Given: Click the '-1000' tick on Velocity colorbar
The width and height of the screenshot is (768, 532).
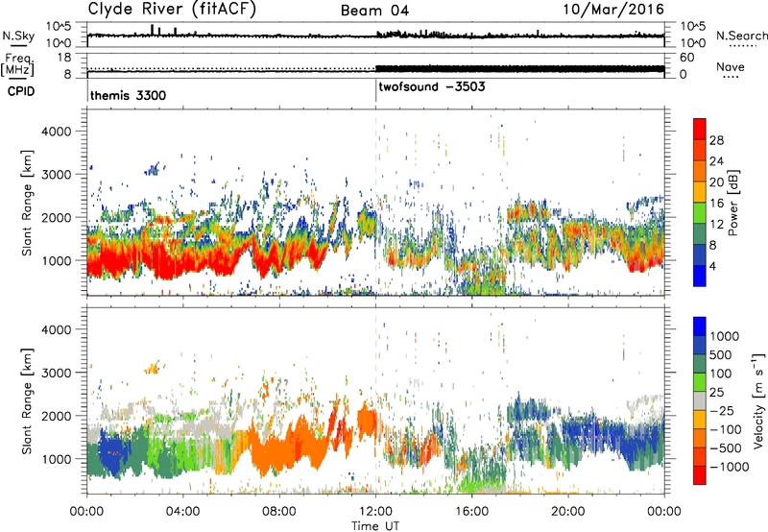Looking at the screenshot, I should [x=730, y=467].
